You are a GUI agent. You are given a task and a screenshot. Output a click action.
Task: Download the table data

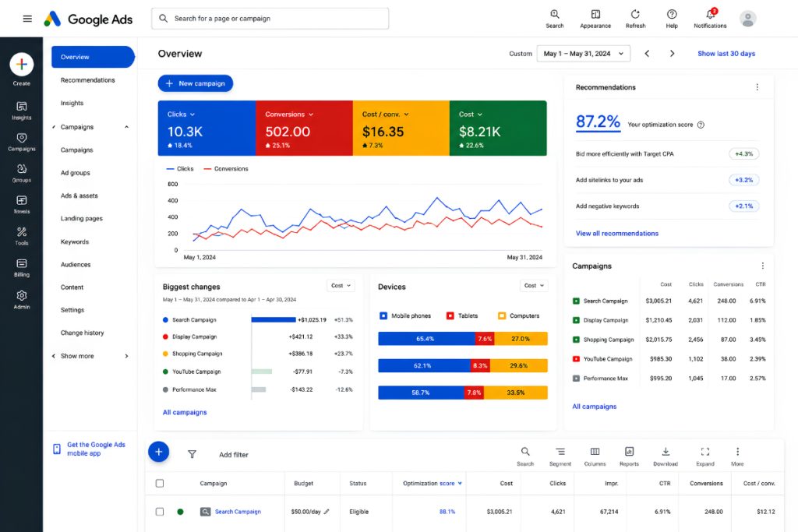(x=666, y=456)
